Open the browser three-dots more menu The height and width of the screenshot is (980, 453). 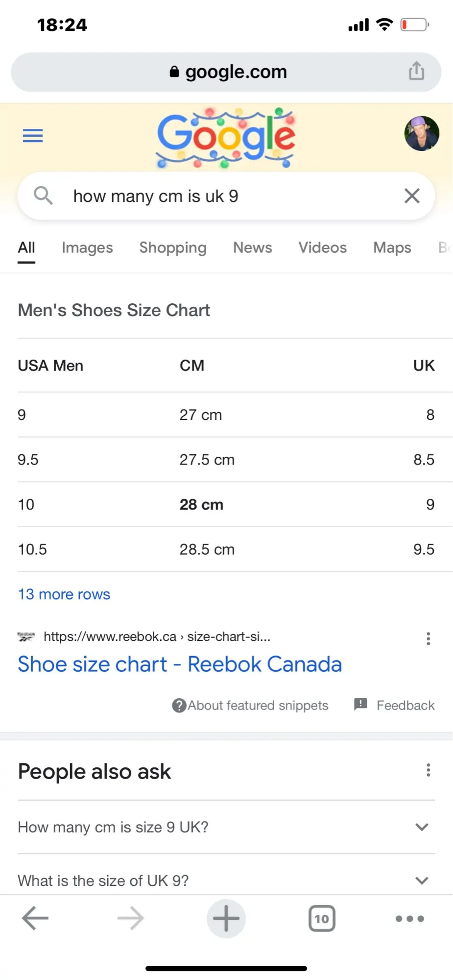[410, 918]
